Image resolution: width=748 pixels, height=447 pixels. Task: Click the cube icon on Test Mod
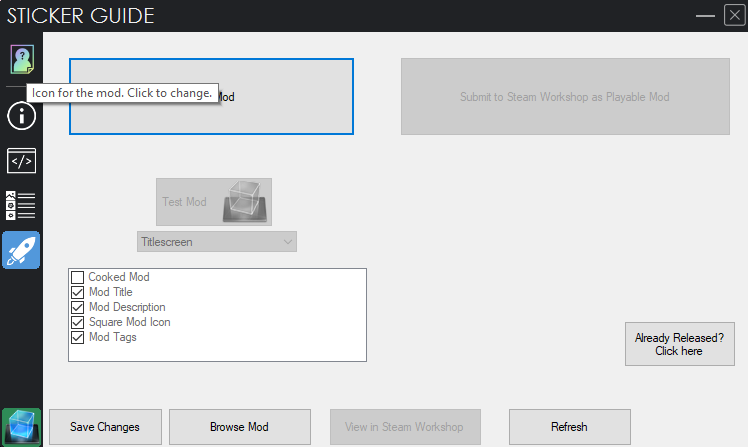pyautogui.click(x=241, y=201)
